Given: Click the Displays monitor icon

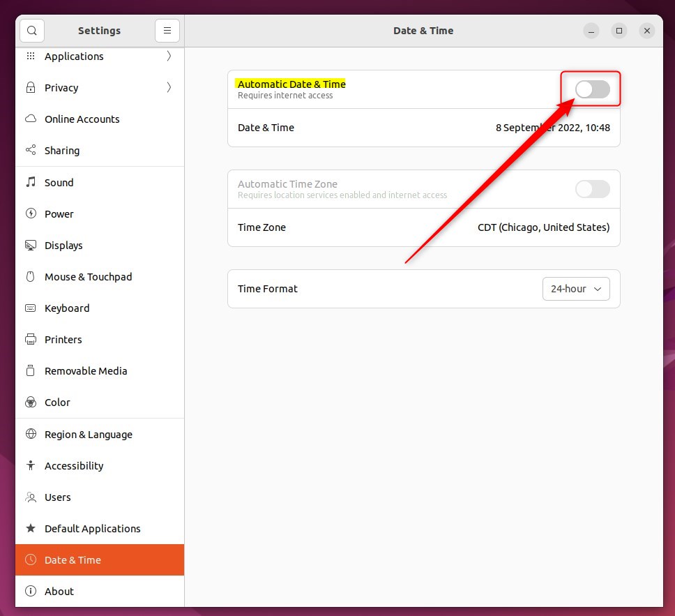Looking at the screenshot, I should (31, 245).
